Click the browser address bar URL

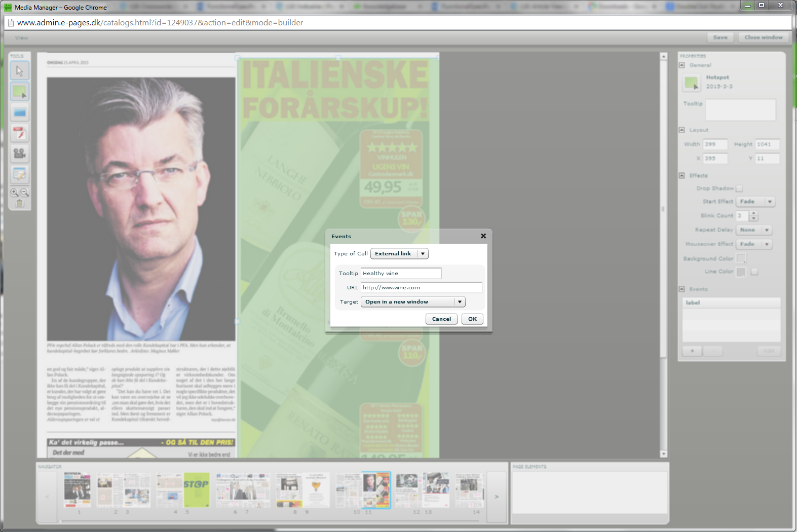(160, 23)
